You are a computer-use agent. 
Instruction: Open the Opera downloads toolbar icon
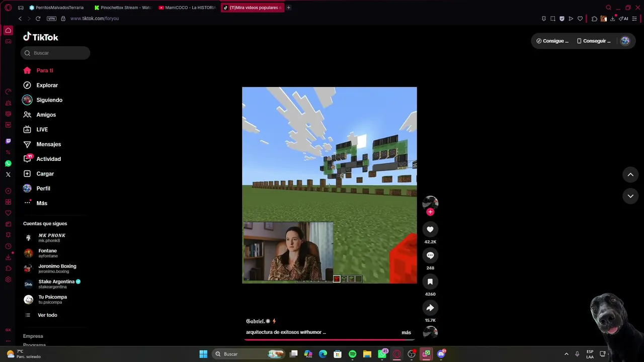tap(612, 19)
